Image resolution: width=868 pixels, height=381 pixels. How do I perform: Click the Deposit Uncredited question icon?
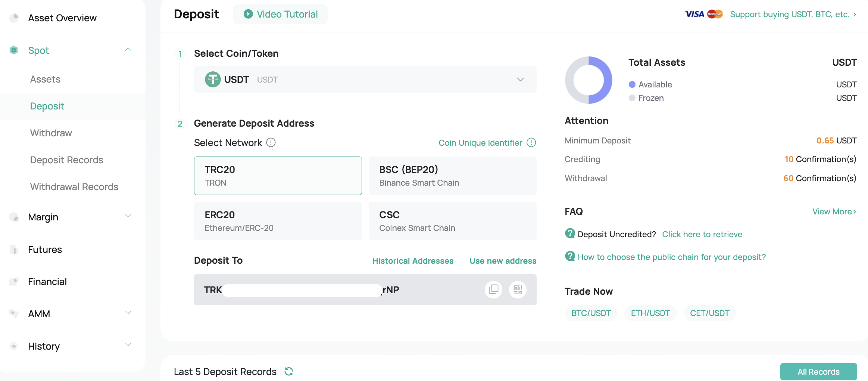570,233
